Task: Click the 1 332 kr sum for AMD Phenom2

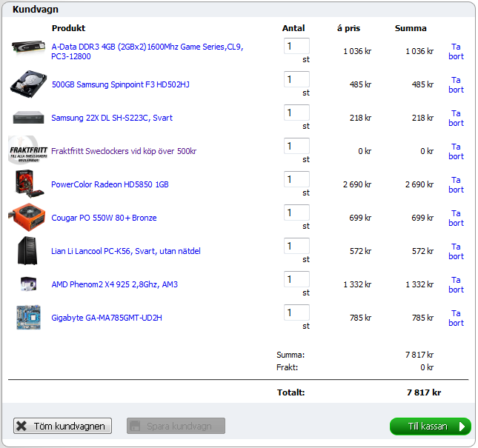Action: 419,284
